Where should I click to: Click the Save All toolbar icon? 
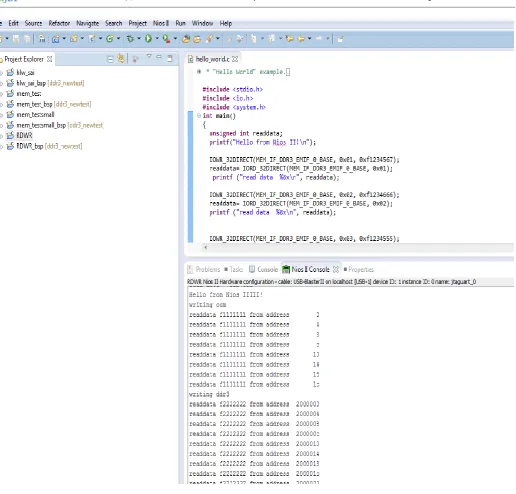click(27, 39)
